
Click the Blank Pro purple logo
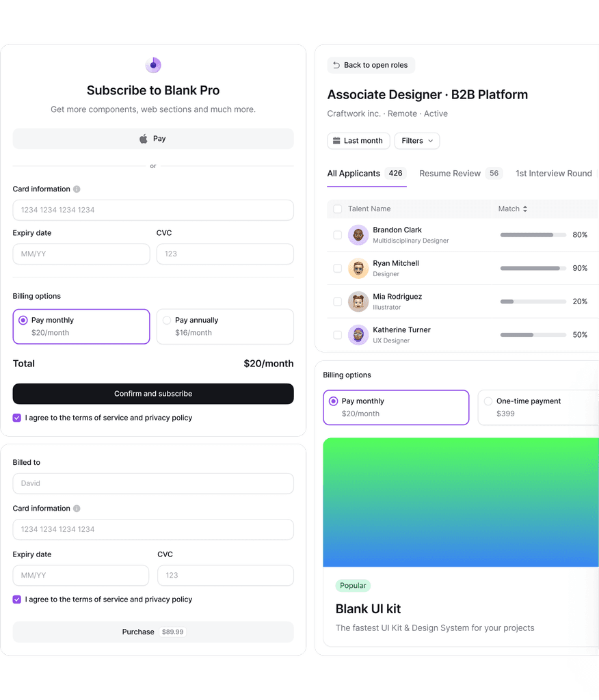[x=152, y=64]
